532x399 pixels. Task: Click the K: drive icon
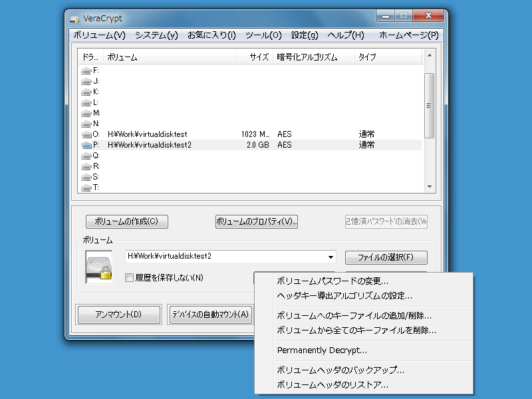[x=86, y=92]
